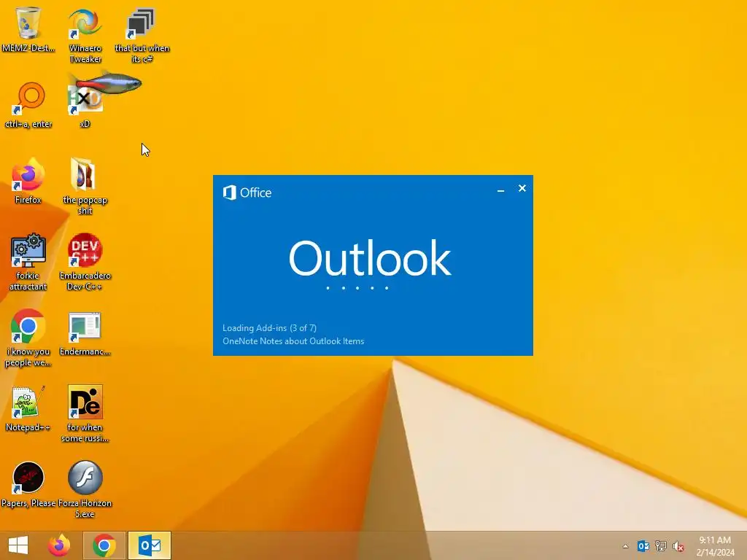Open Firefox from the taskbar
Image resolution: width=747 pixels, height=560 pixels.
59,545
